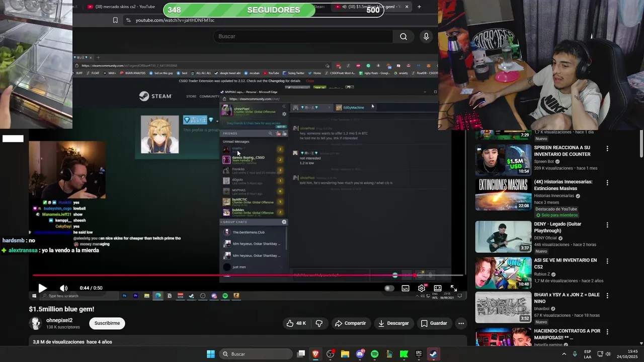Click the DENY Oficial channel name
The image size is (644, 362).
coord(546,238)
